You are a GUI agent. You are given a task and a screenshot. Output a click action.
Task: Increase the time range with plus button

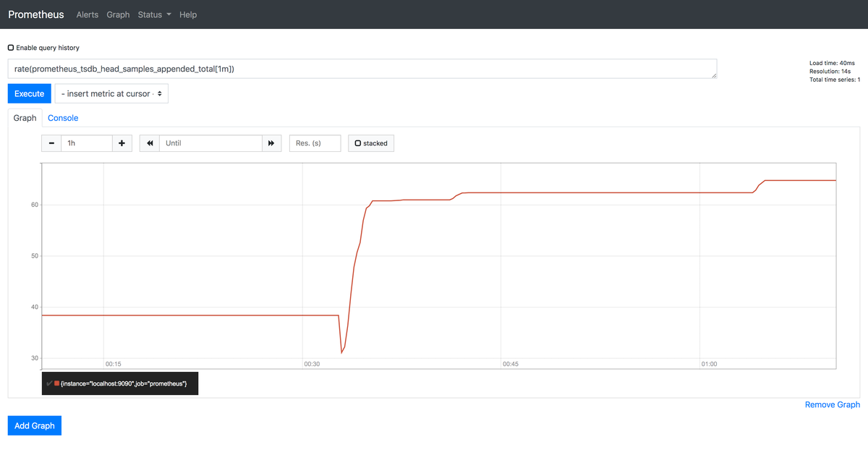(122, 143)
